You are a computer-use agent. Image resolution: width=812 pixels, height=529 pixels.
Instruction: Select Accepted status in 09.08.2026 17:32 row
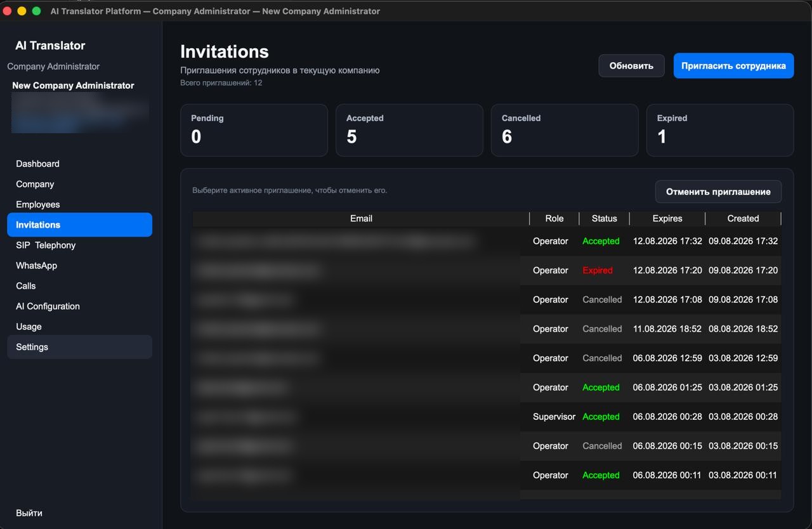coord(601,241)
